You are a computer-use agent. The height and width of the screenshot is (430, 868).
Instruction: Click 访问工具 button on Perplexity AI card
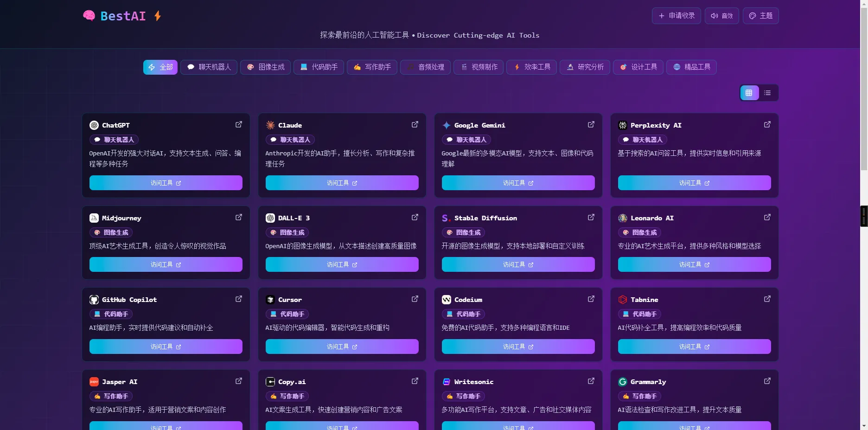(695, 183)
